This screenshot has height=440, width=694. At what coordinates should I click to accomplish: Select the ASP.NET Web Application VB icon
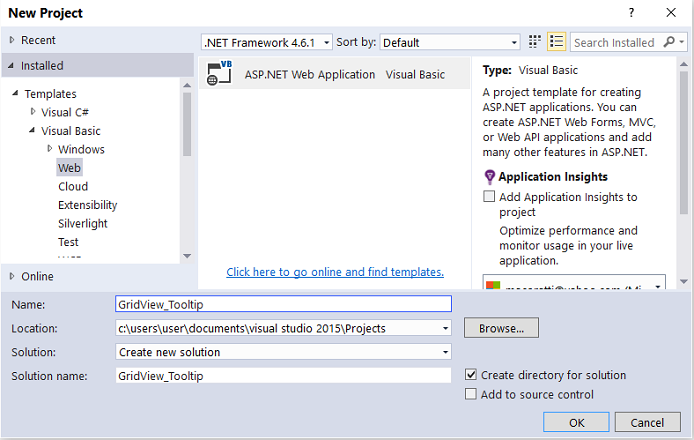pyautogui.click(x=220, y=73)
